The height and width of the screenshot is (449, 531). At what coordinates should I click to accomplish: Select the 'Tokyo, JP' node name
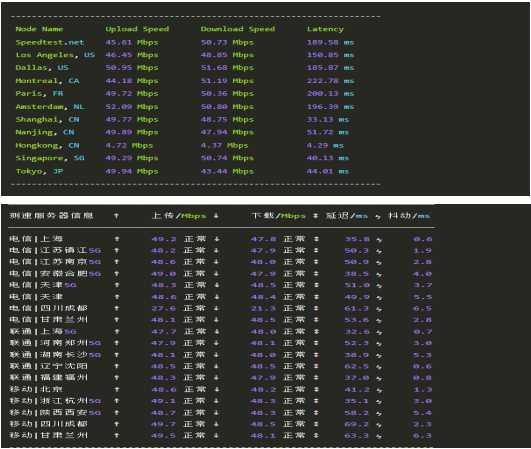coord(39,171)
